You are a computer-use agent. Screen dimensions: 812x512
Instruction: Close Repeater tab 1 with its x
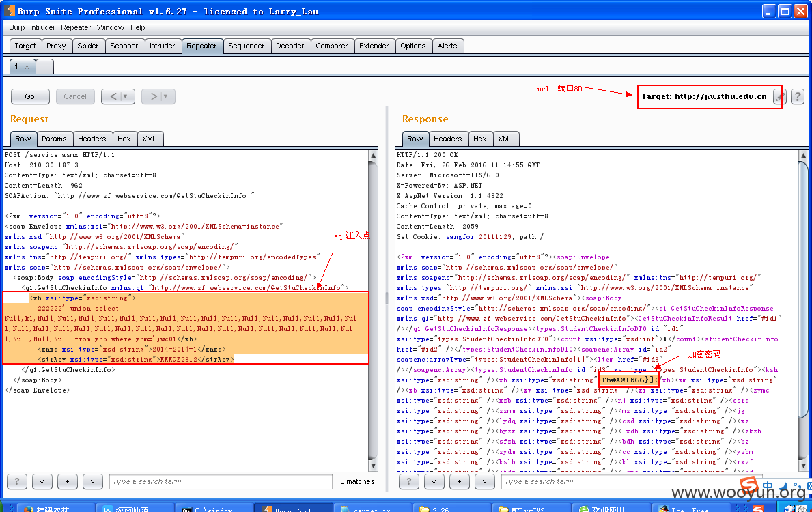tap(27, 67)
